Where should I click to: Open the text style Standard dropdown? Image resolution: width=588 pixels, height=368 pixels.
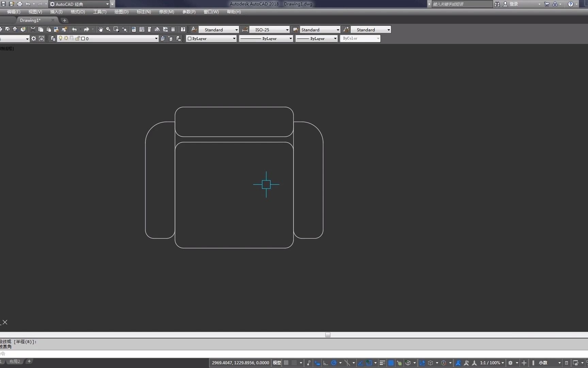(x=219, y=30)
